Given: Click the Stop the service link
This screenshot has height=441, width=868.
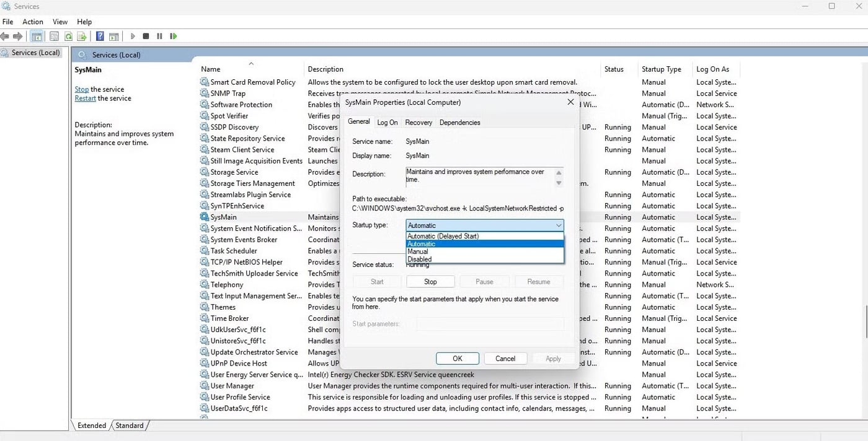Looking at the screenshot, I should 81,89.
